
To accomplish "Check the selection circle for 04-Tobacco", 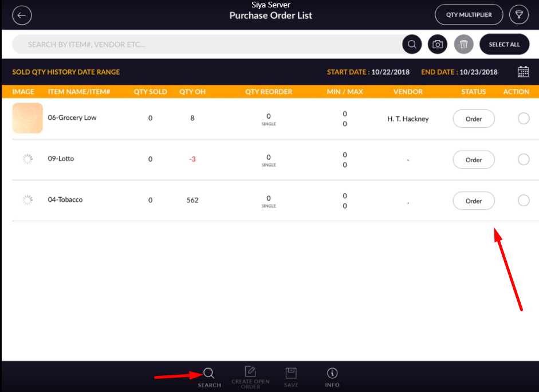I will pyautogui.click(x=523, y=200).
